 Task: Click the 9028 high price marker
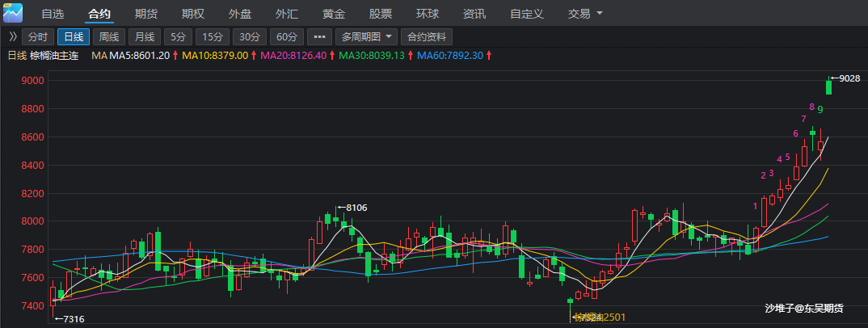click(x=846, y=78)
